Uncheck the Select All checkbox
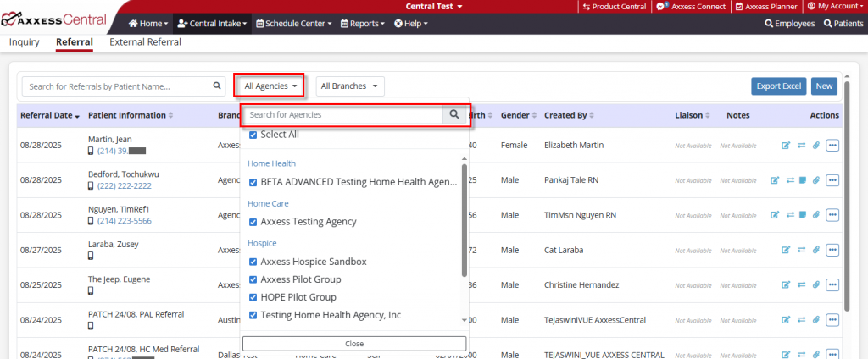The image size is (868, 359). (253, 135)
